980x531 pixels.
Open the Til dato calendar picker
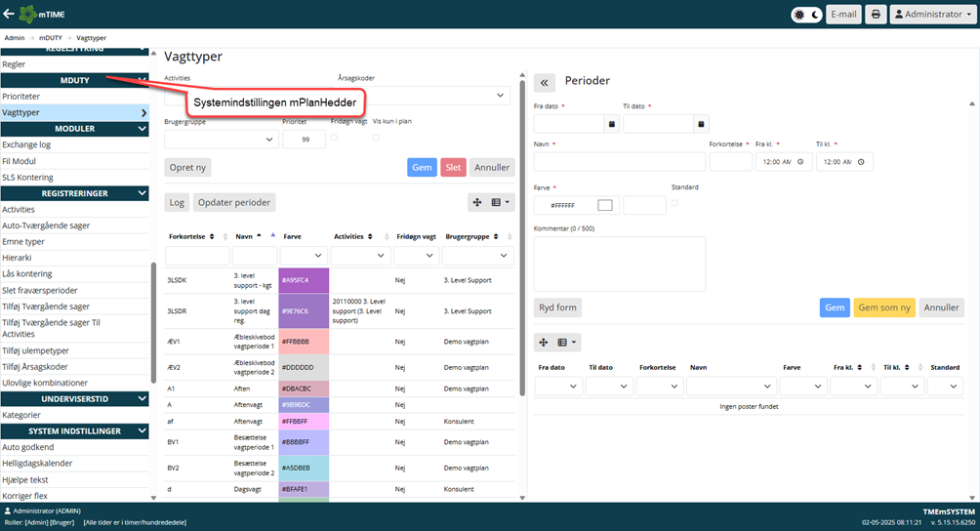[x=701, y=124]
